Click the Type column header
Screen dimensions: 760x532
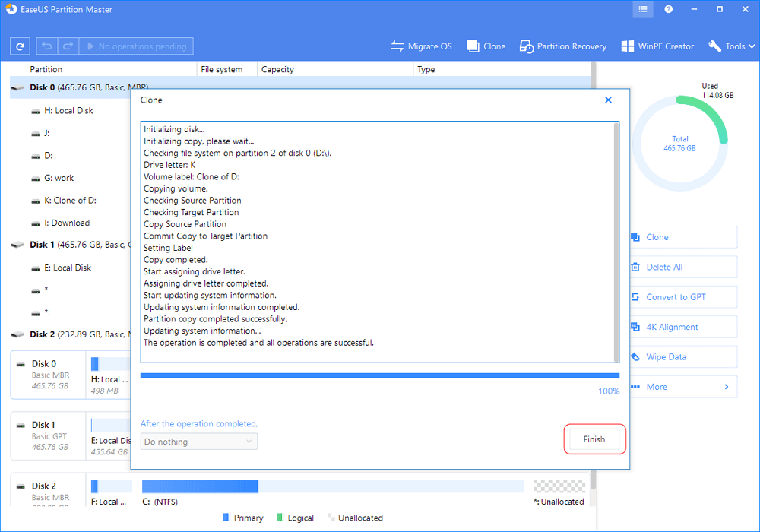click(x=426, y=69)
